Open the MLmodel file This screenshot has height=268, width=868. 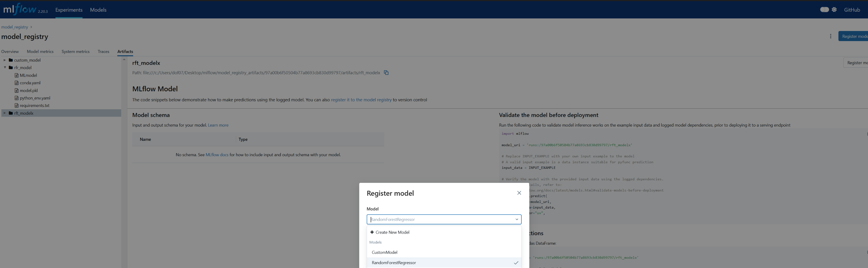[x=28, y=75]
